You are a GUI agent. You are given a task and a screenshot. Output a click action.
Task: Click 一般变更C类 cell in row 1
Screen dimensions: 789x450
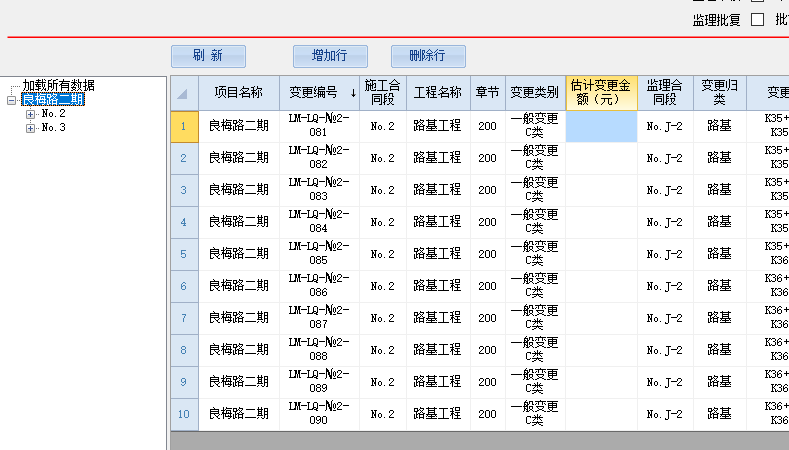535,126
